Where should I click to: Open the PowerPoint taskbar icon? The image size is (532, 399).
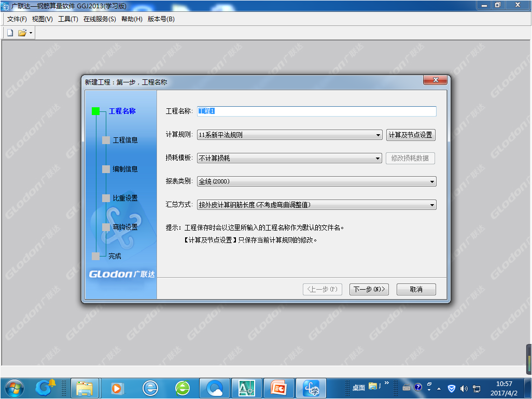(x=279, y=389)
